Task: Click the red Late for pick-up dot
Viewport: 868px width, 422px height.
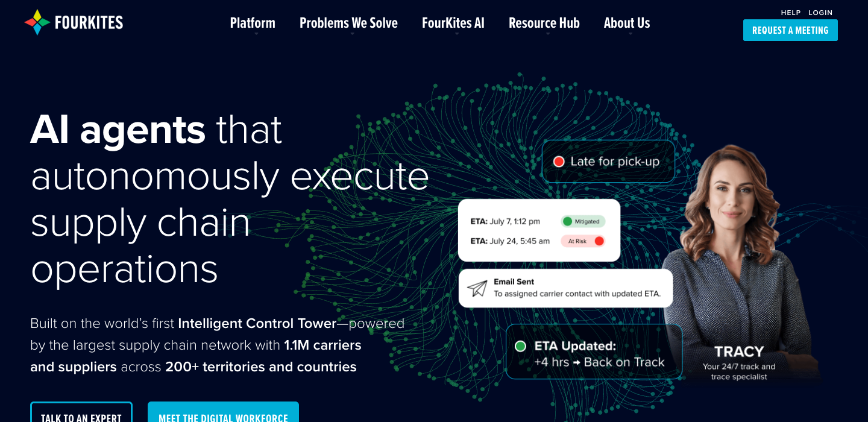Action: coord(559,162)
